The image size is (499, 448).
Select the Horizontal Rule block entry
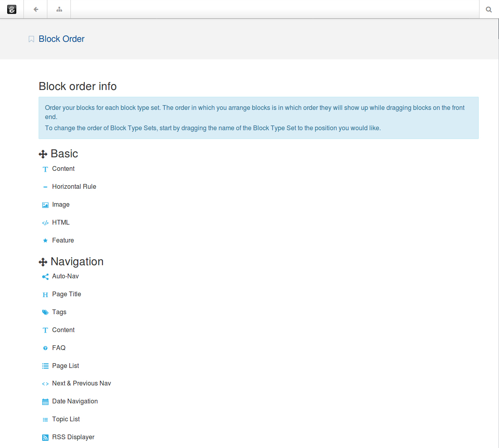[x=74, y=186]
